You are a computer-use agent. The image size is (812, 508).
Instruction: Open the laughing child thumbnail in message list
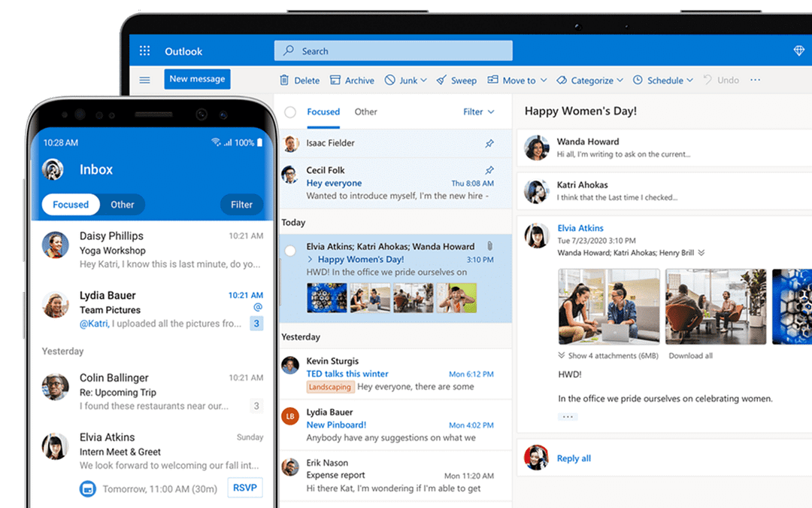point(456,297)
